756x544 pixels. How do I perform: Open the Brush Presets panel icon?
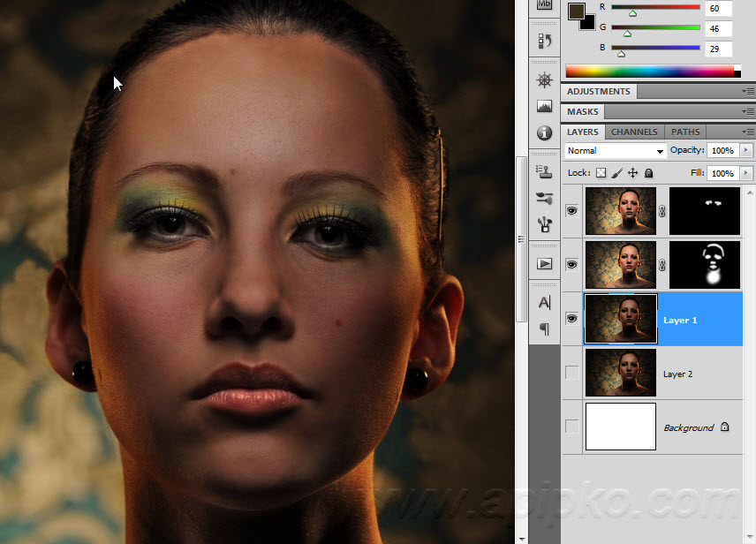[x=544, y=198]
